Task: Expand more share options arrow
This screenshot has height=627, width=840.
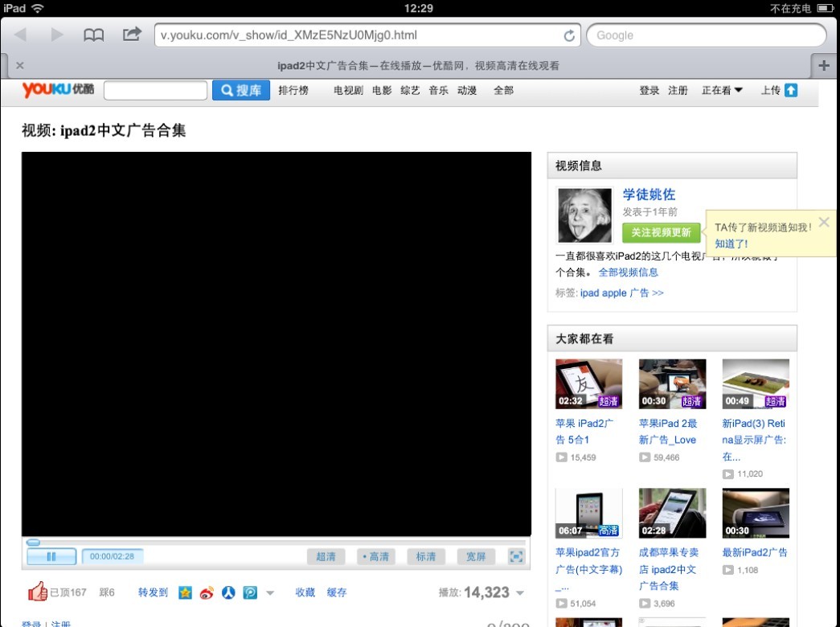Action: click(270, 592)
